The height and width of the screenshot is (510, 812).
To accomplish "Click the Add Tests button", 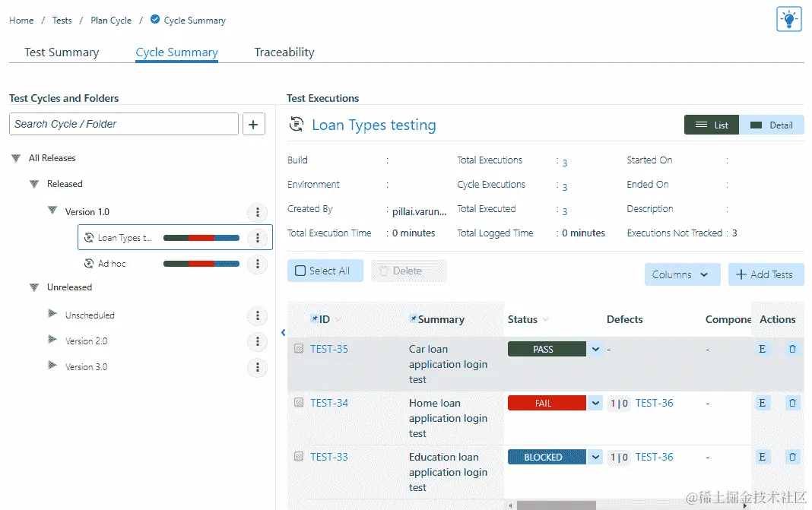I will click(766, 274).
